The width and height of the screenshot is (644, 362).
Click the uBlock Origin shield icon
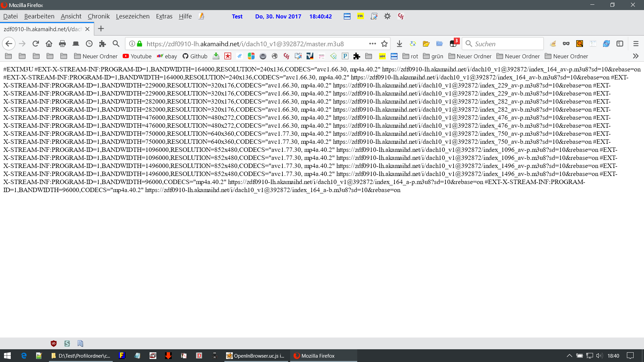click(54, 343)
